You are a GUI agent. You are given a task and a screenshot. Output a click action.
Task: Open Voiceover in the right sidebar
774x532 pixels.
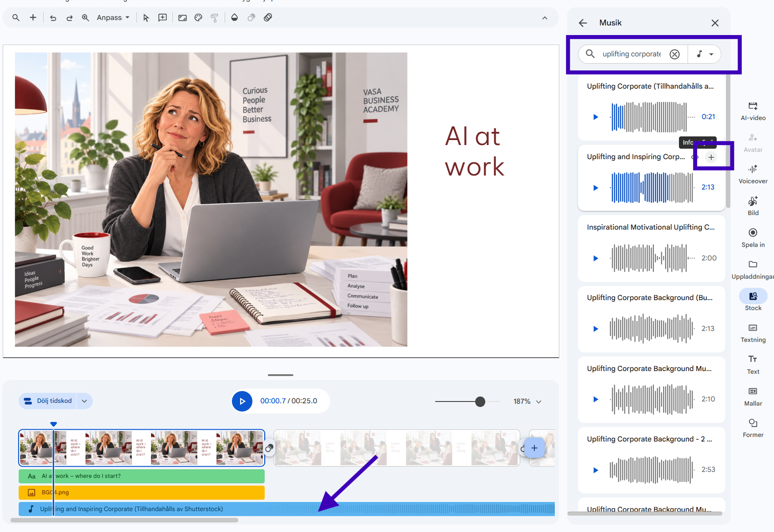[753, 175]
